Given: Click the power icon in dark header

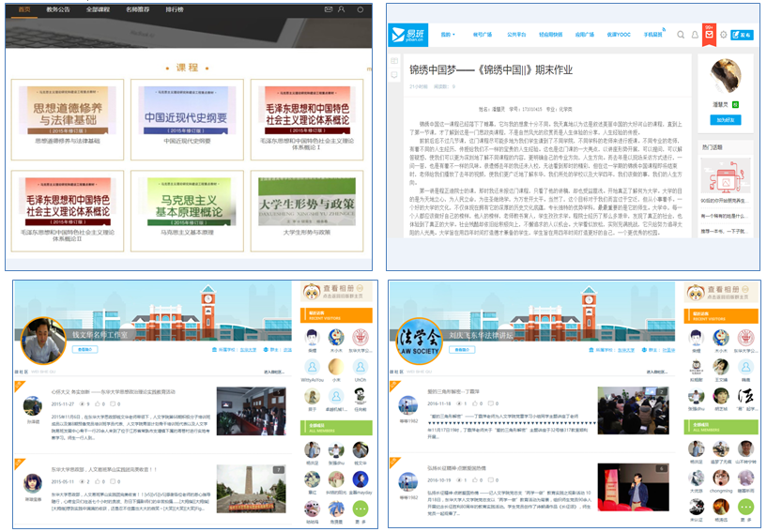Looking at the screenshot, I should tap(360, 9).
